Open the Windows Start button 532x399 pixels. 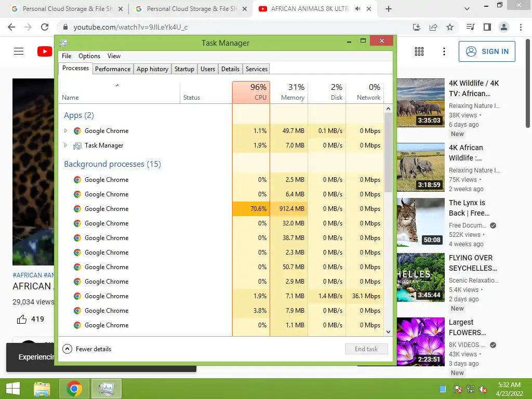(13, 389)
